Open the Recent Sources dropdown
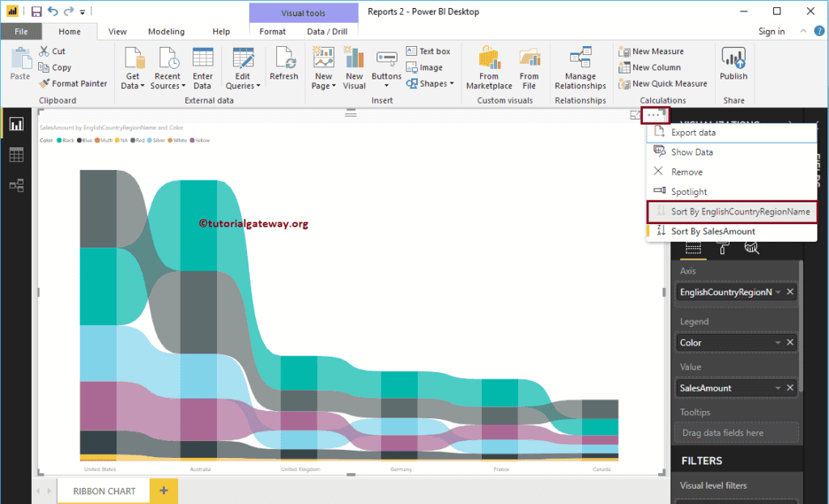This screenshot has height=504, width=829. coord(168,68)
